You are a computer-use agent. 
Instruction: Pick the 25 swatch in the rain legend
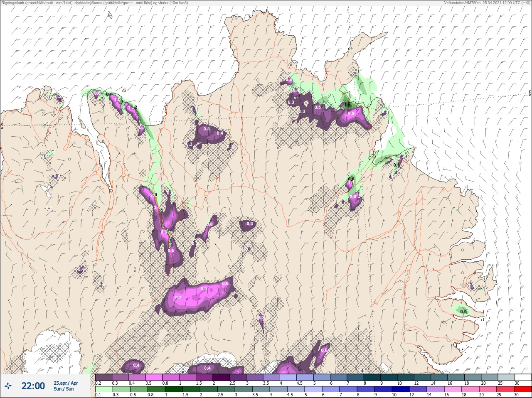(505, 389)
